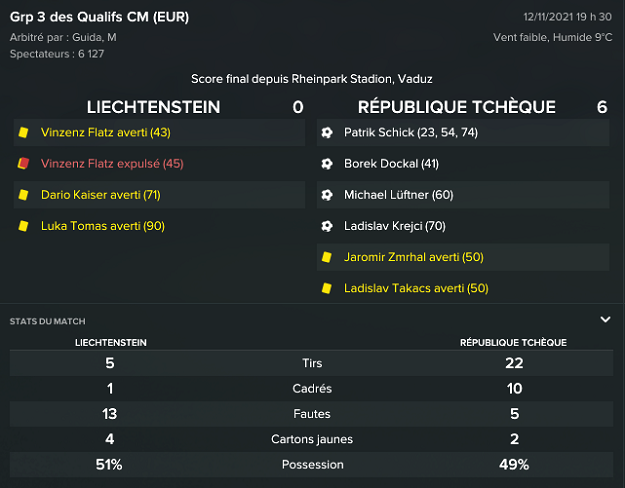Click the Stats du match header label
This screenshot has height=488, width=625.
[47, 321]
